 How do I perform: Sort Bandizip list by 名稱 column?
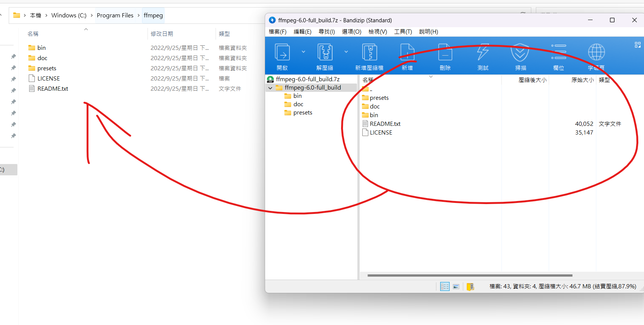(368, 80)
